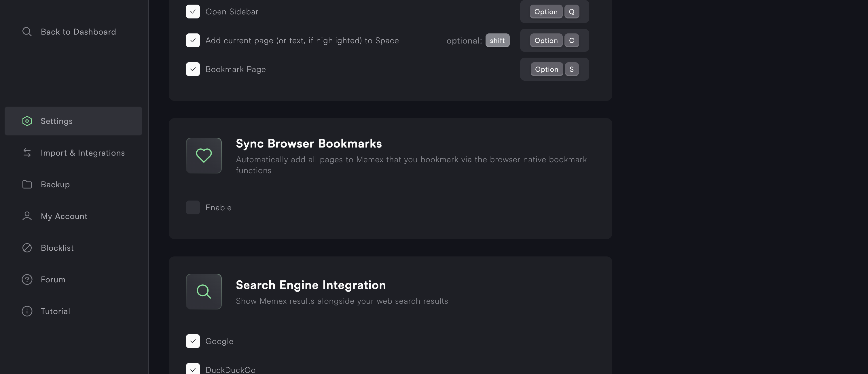The height and width of the screenshot is (374, 868).
Task: Enable the Sync Browser Bookmarks checkbox
Action: [x=193, y=207]
